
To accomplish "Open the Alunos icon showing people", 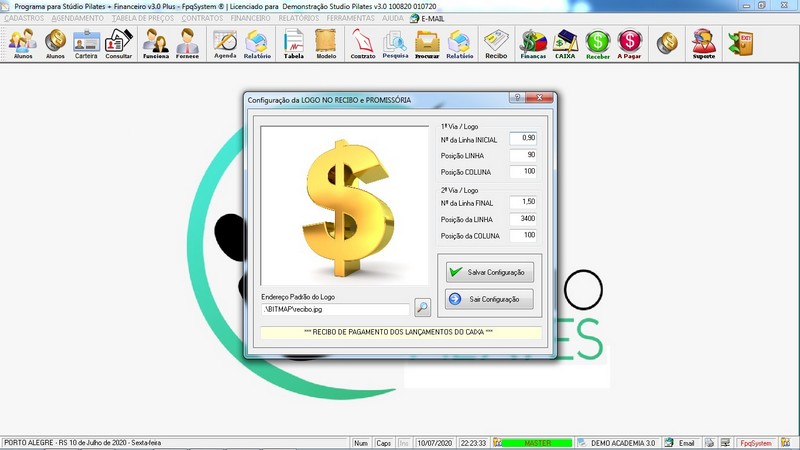I will click(x=22, y=44).
